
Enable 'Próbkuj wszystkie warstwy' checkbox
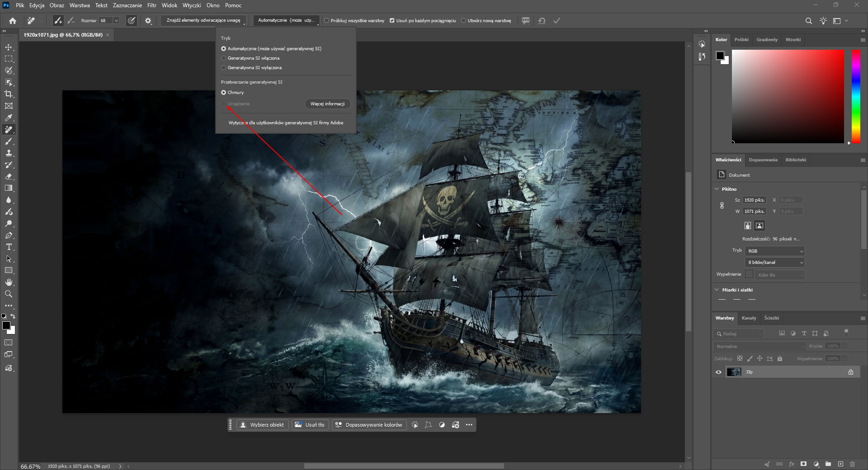pyautogui.click(x=326, y=21)
